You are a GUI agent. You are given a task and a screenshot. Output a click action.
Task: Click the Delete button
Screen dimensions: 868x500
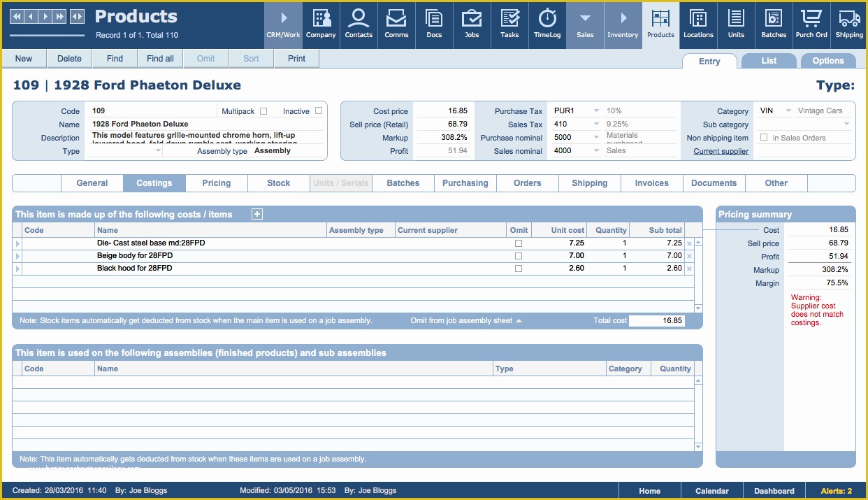click(x=69, y=59)
